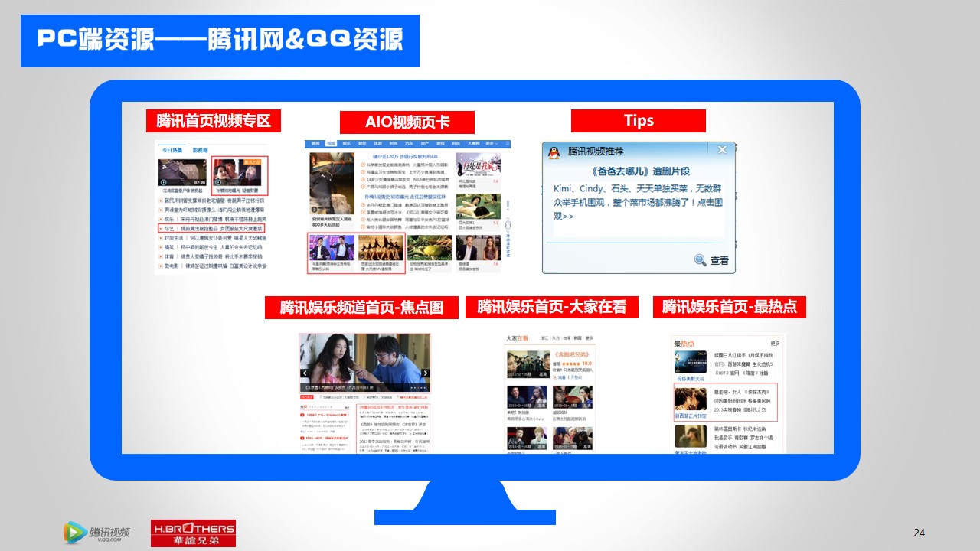
Task: Select the 财经 tab in AIO navigation bar
Action: pos(362,143)
